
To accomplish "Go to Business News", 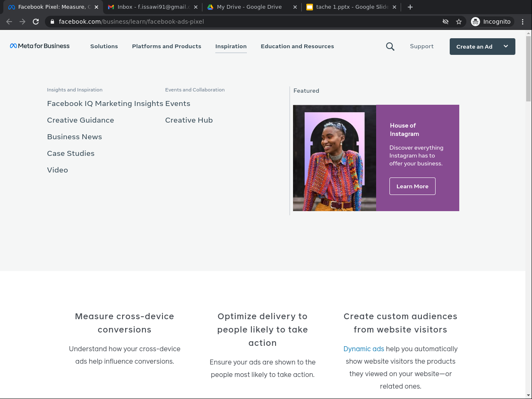I will [74, 137].
